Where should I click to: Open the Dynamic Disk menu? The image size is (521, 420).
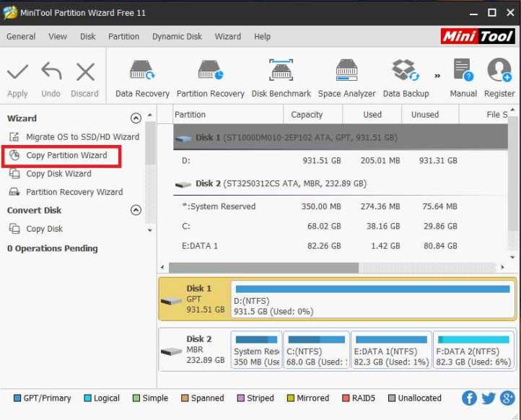pos(177,36)
